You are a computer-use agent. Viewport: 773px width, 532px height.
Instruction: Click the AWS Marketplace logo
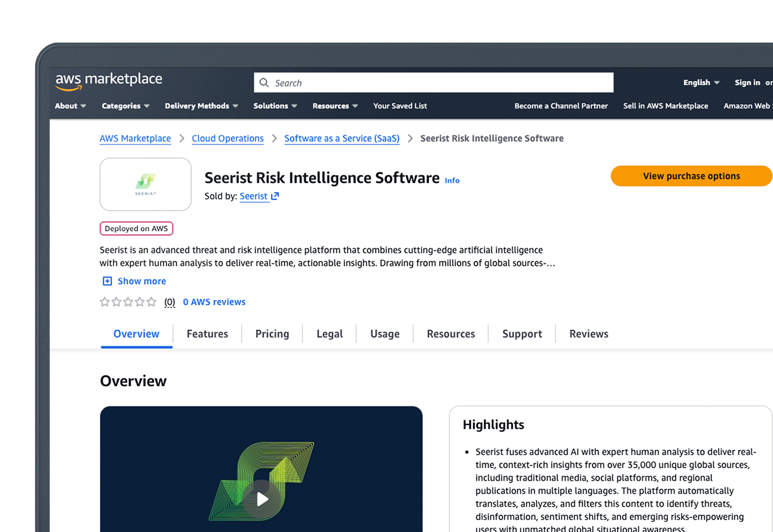click(109, 81)
